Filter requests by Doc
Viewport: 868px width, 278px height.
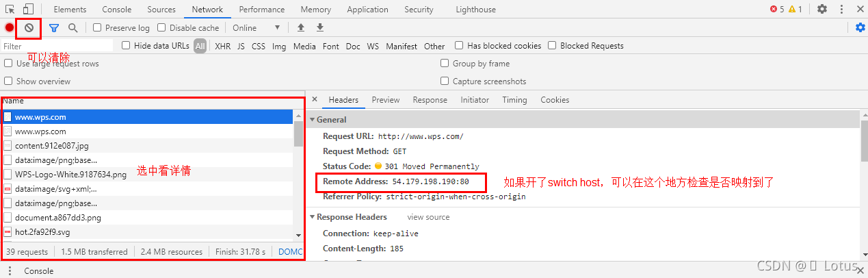pos(353,46)
